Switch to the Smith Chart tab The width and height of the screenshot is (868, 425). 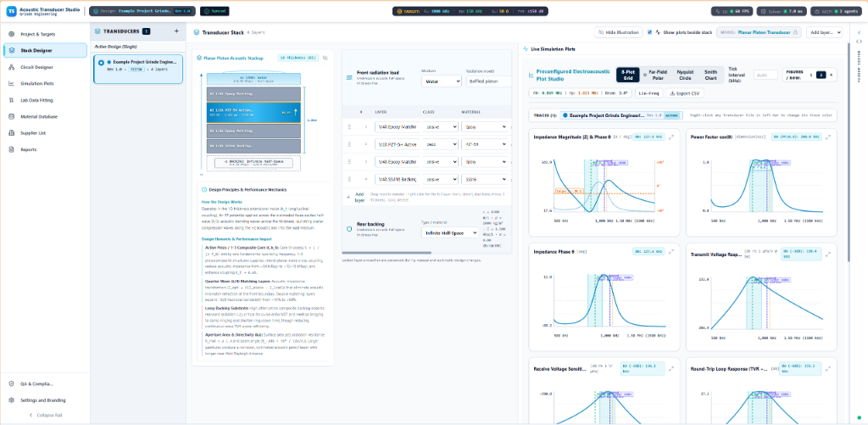click(x=710, y=75)
